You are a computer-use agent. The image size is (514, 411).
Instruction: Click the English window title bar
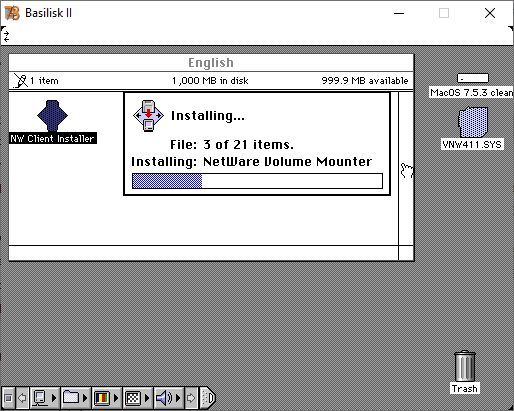(211, 63)
